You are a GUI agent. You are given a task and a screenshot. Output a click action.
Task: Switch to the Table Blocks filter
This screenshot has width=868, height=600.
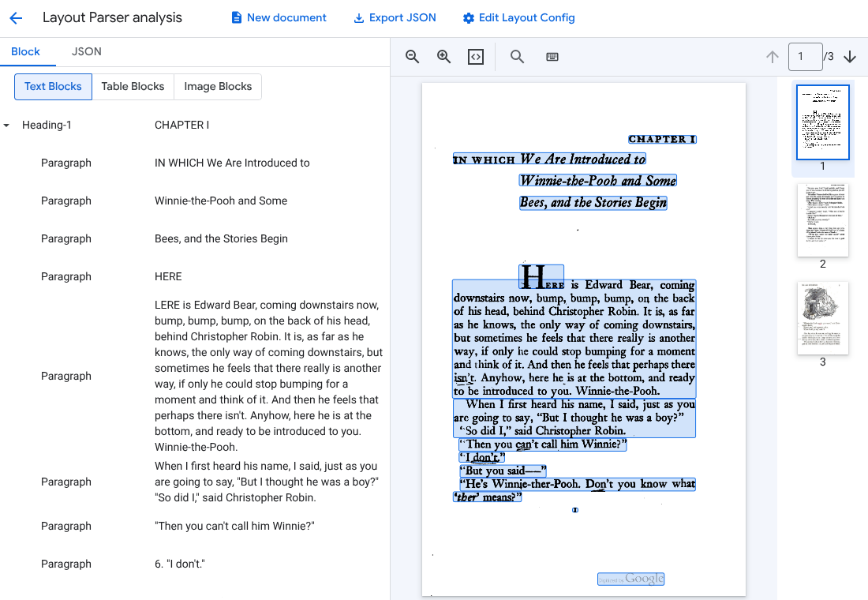coord(133,87)
